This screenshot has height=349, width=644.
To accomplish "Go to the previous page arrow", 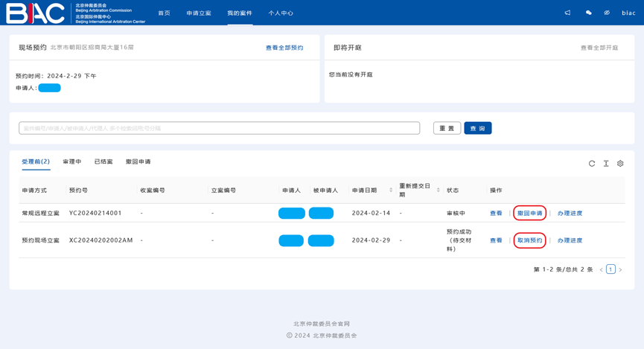I will point(602,269).
